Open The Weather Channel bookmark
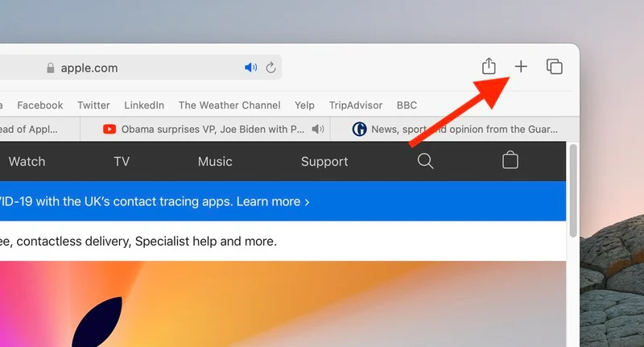 [x=229, y=105]
